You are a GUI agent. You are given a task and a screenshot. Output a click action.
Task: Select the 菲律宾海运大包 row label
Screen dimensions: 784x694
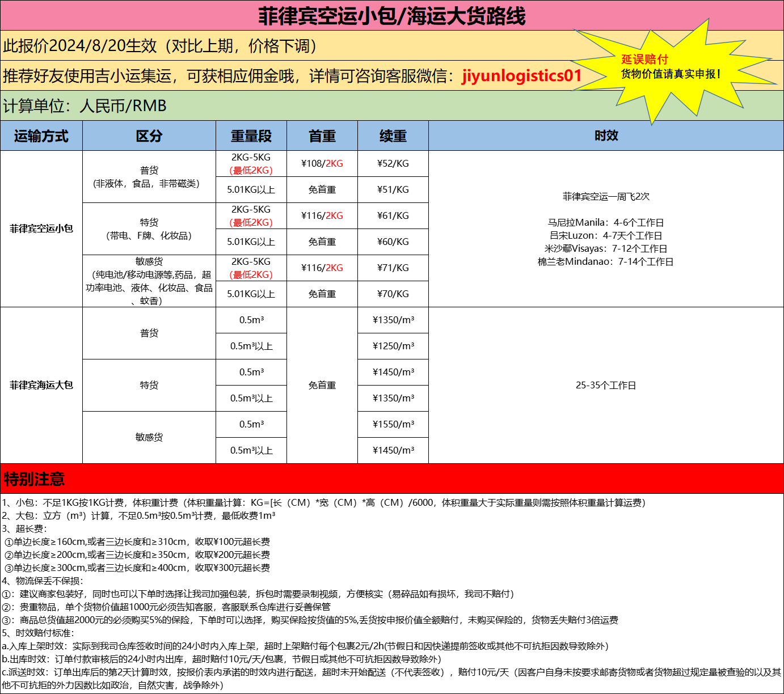(41, 385)
